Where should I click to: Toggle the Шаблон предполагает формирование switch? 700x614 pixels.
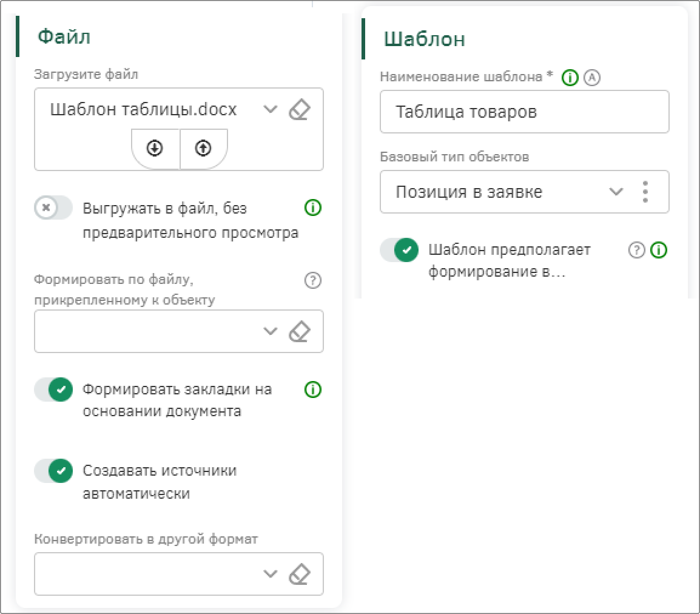click(x=400, y=250)
